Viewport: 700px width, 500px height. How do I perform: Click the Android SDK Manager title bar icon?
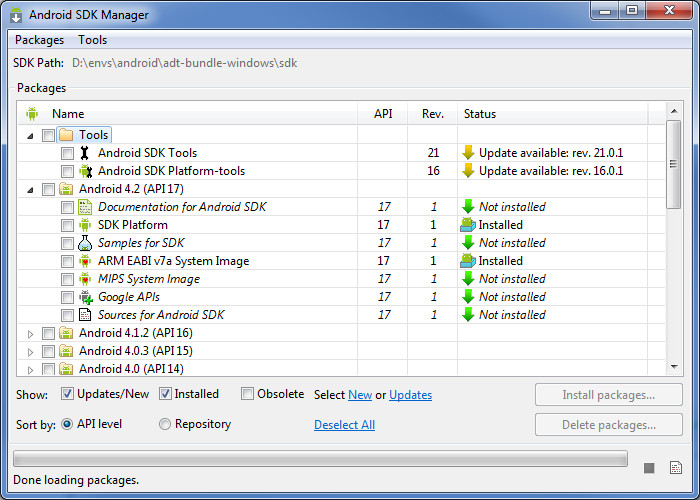pyautogui.click(x=16, y=15)
